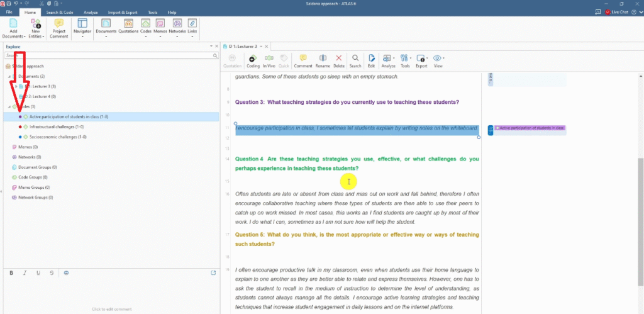Switch to the Analyze ribbon tab

coord(91,12)
